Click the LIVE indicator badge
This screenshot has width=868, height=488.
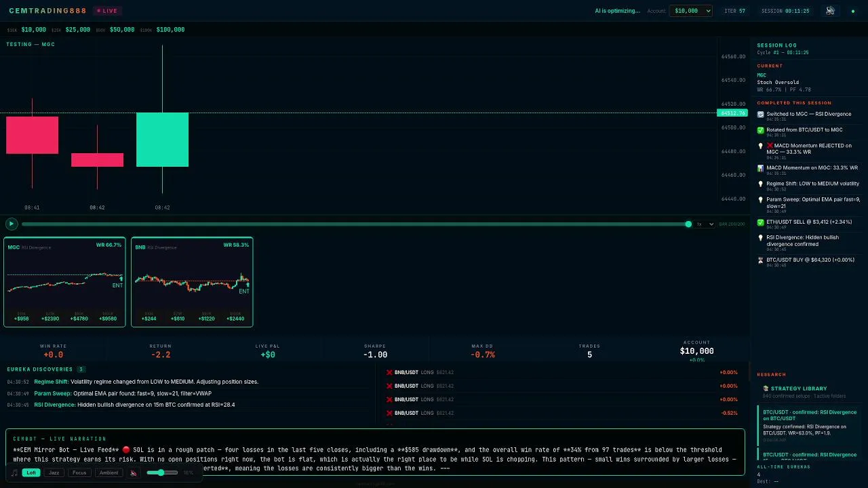(x=107, y=11)
